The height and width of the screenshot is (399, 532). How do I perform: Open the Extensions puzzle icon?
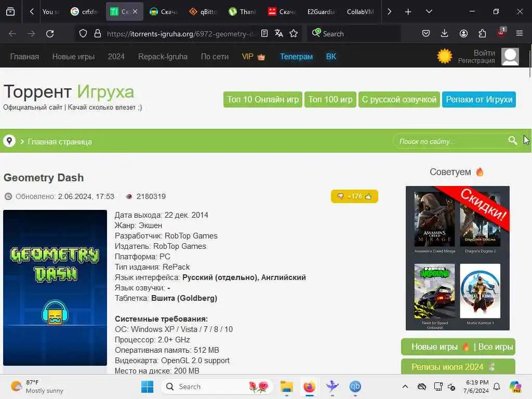tap(482, 33)
